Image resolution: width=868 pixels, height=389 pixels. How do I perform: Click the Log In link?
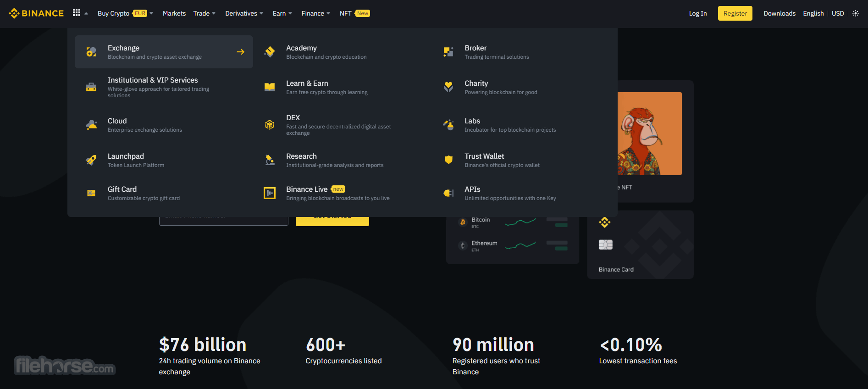697,13
